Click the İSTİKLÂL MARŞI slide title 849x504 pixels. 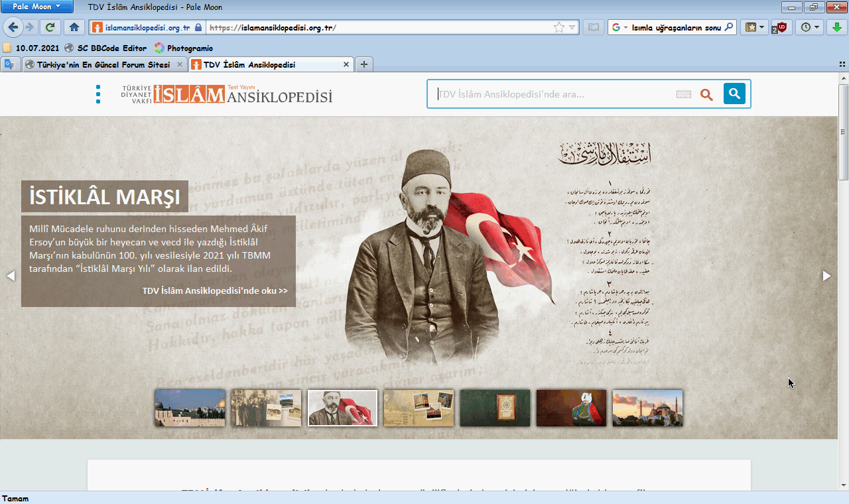105,196
